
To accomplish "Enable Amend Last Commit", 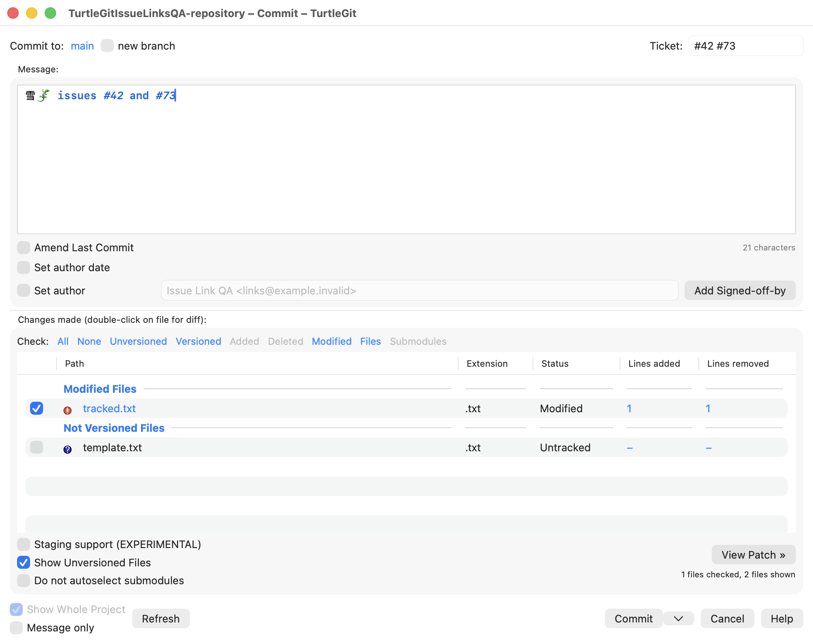I will point(24,248).
